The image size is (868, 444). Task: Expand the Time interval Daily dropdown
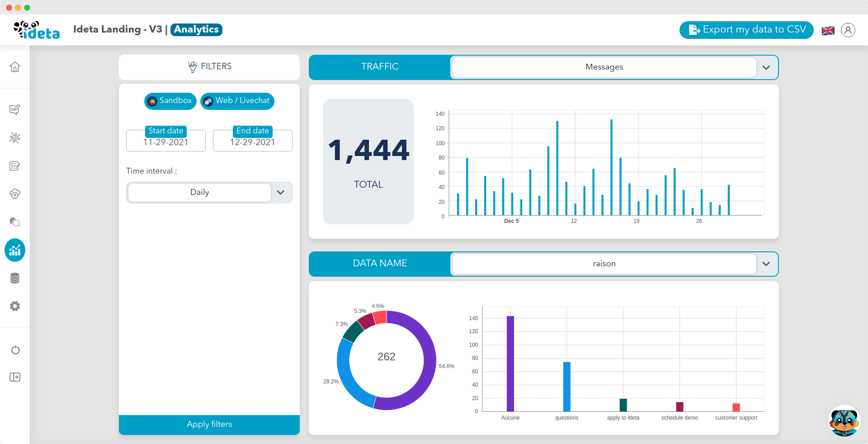click(209, 193)
